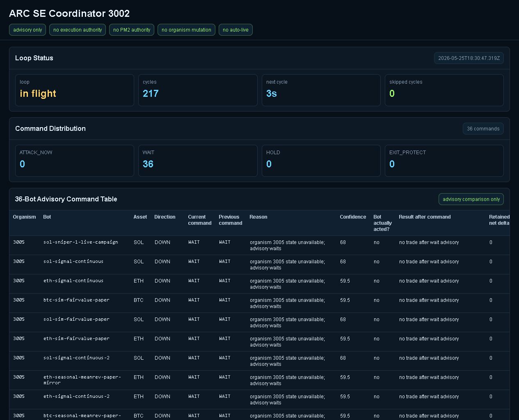
Task: Select the btc-seasonal-meanrev-paper bot name
Action: [x=82, y=417]
